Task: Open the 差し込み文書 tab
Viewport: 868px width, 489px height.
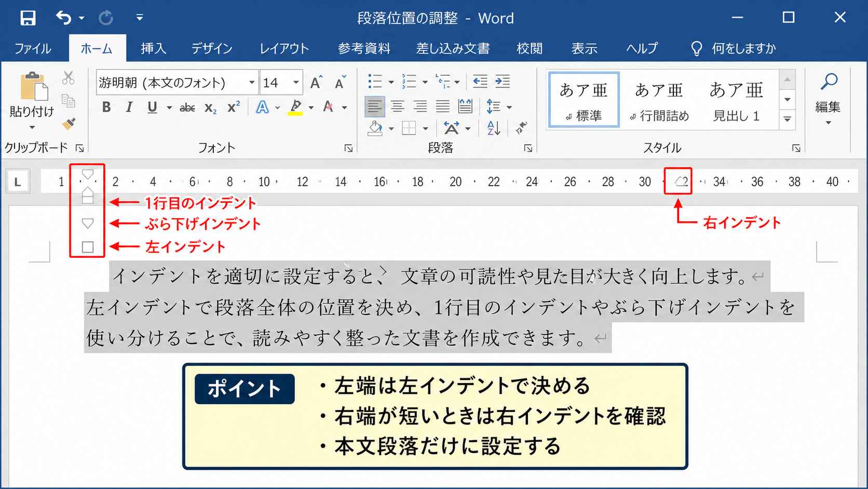Action: click(x=453, y=48)
